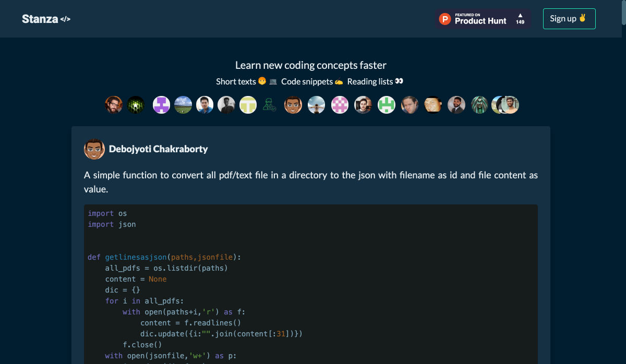The height and width of the screenshot is (364, 626).
Task: Open the man in suit avatar
Action: coord(456,105)
